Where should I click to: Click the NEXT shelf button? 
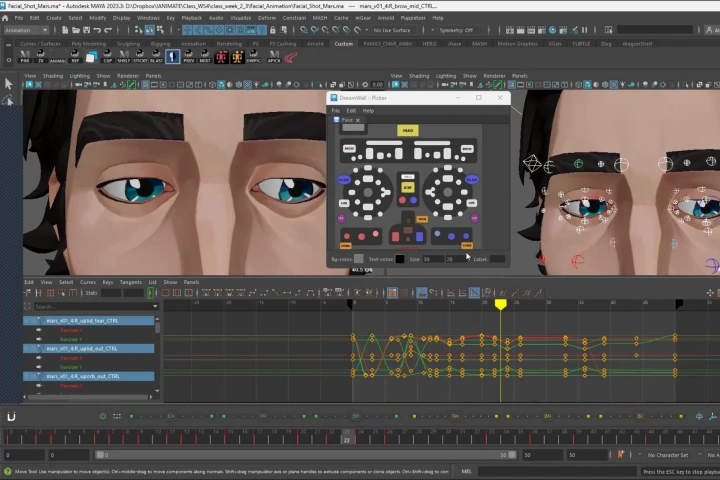205,56
